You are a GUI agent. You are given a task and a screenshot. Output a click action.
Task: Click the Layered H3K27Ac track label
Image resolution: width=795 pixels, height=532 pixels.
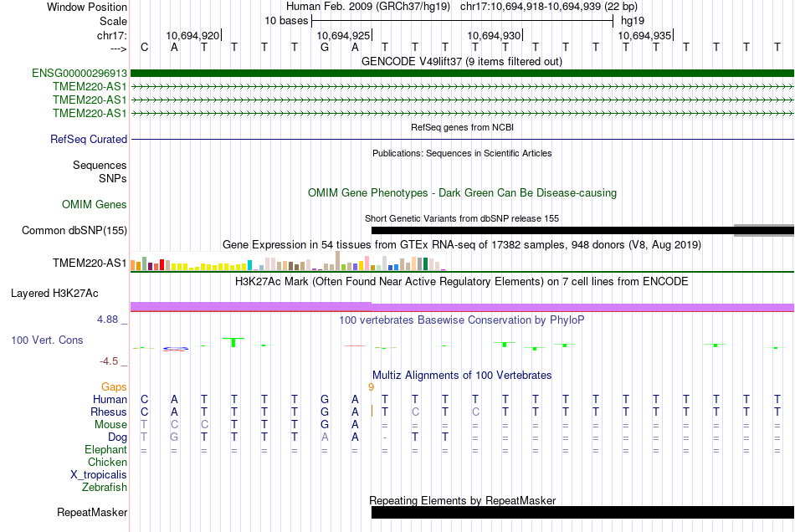pyautogui.click(x=54, y=294)
